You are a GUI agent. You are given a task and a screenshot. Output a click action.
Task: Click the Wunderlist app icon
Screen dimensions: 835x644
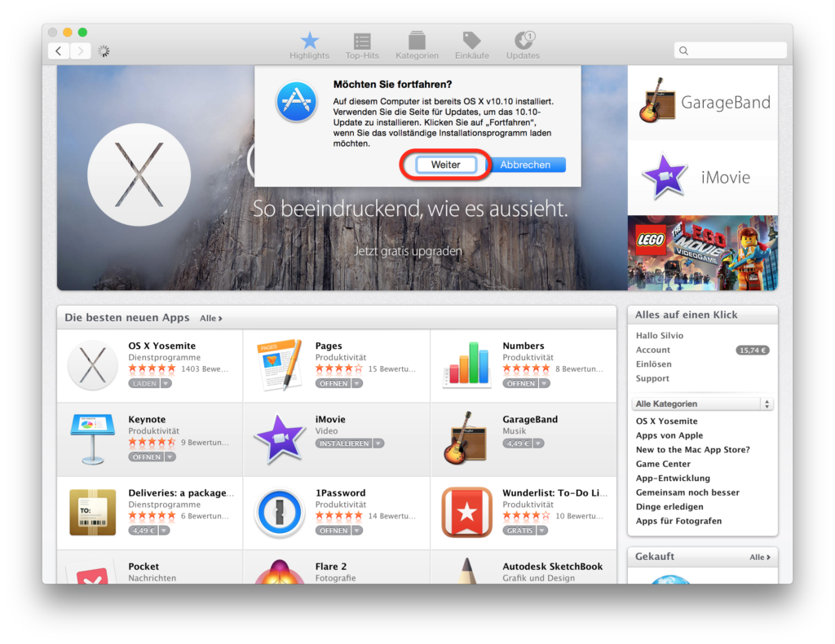(x=467, y=512)
